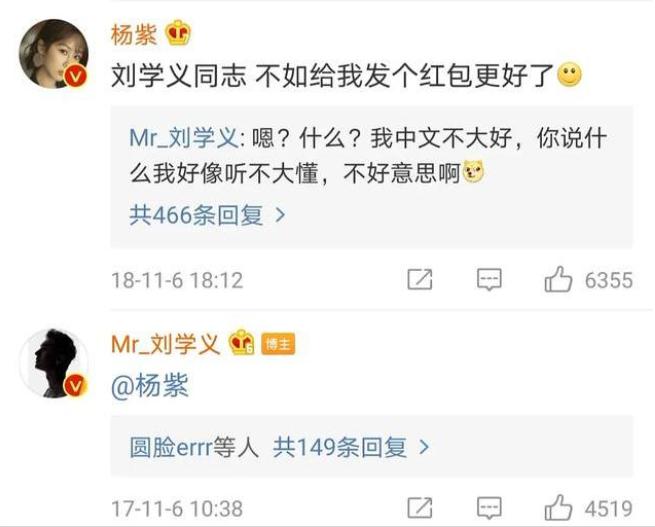655x527 pixels.
Task: Repost Mr_刘学义's comment via share icon
Action: click(x=420, y=508)
